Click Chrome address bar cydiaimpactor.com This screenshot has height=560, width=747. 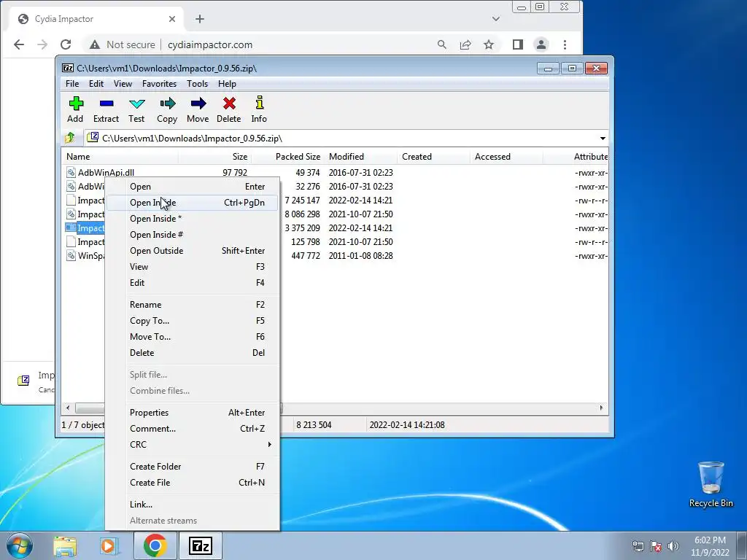210,44
